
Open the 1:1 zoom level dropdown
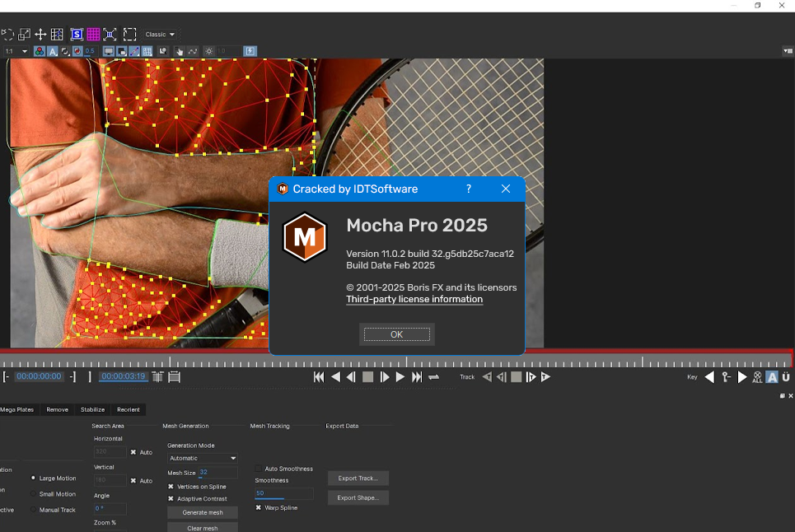coord(16,51)
